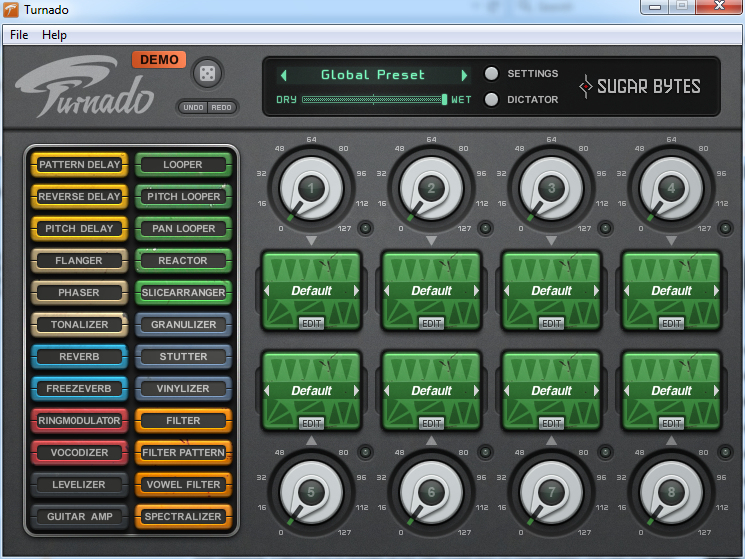Viewport: 745px width, 559px height.
Task: Select the Vowel Filter effect
Action: coord(183,484)
